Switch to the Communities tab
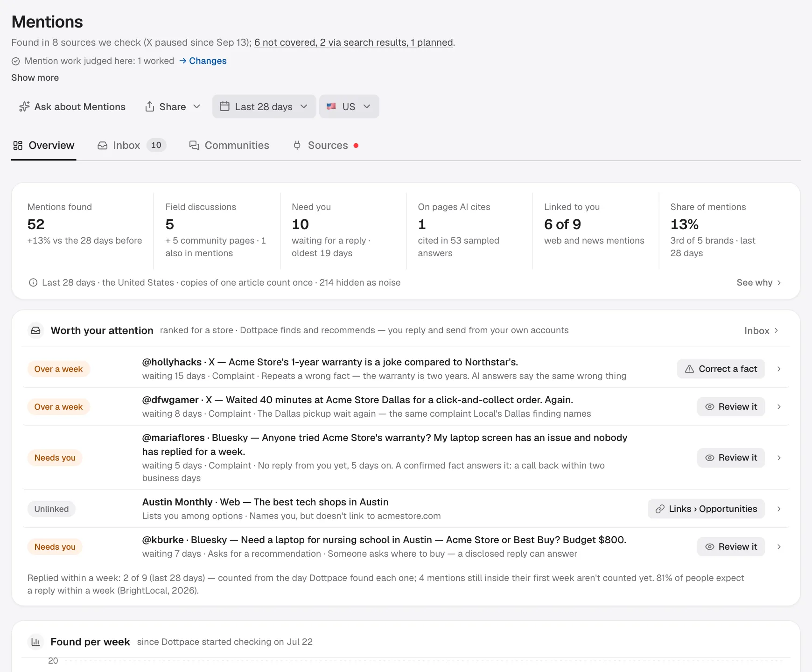This screenshot has height=672, width=812. coord(229,146)
